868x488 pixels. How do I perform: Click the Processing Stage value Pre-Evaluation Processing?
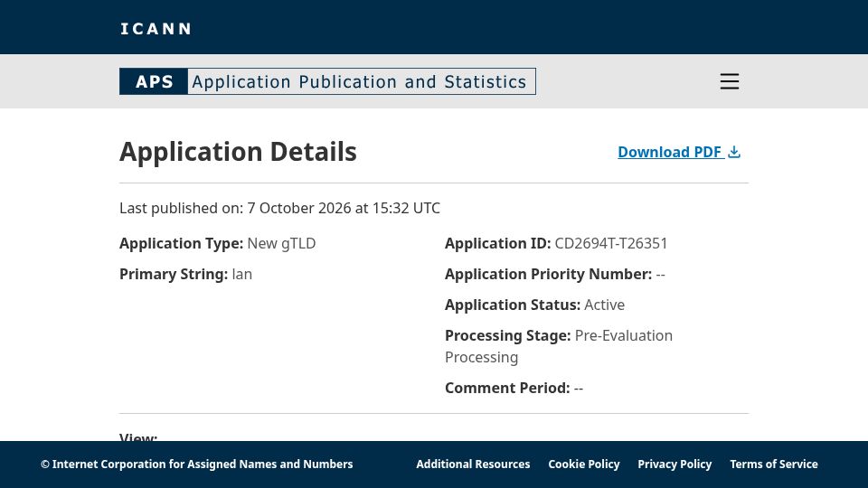click(559, 346)
